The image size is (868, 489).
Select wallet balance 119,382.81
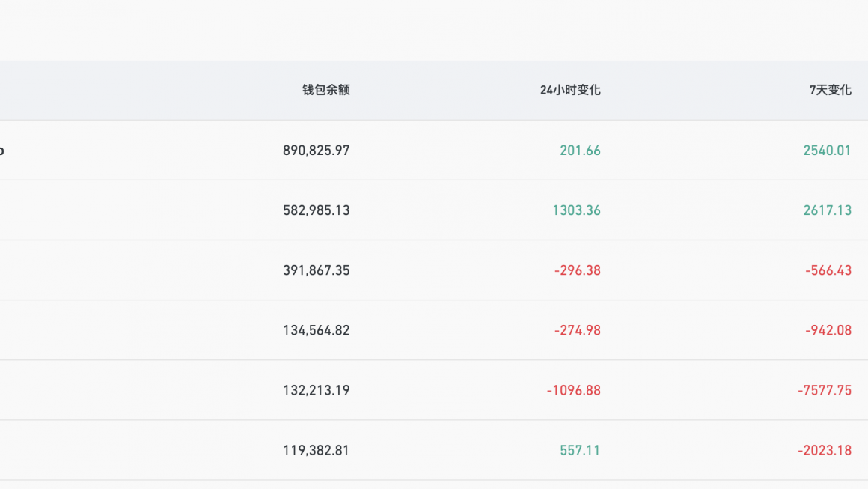[316, 450]
